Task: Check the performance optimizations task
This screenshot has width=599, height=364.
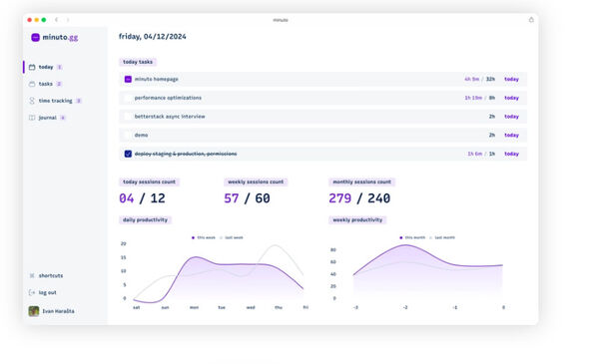Action: (x=128, y=98)
